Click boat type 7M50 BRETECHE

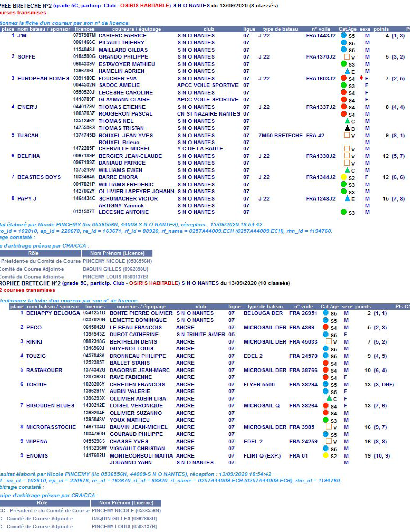[281, 135]
